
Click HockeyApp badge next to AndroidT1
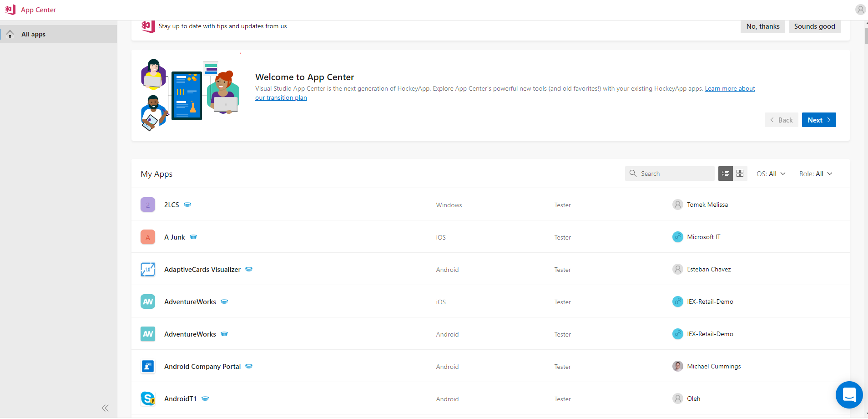pyautogui.click(x=205, y=399)
